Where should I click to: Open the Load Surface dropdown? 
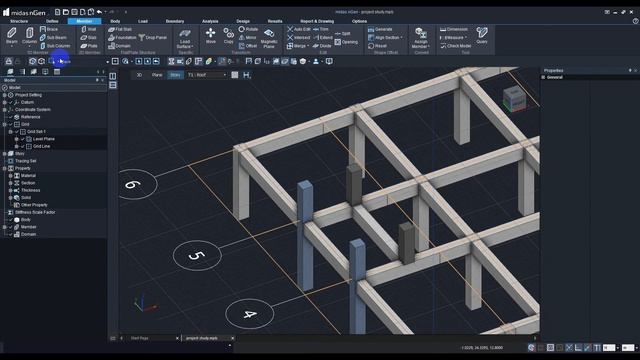pyautogui.click(x=185, y=39)
